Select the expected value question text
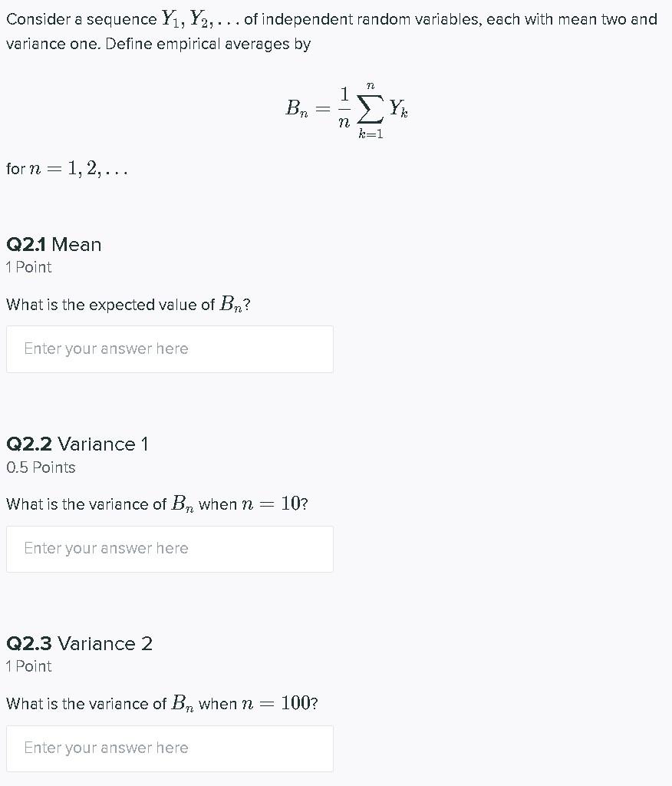Image resolution: width=672 pixels, height=786 pixels. pyautogui.click(x=127, y=304)
